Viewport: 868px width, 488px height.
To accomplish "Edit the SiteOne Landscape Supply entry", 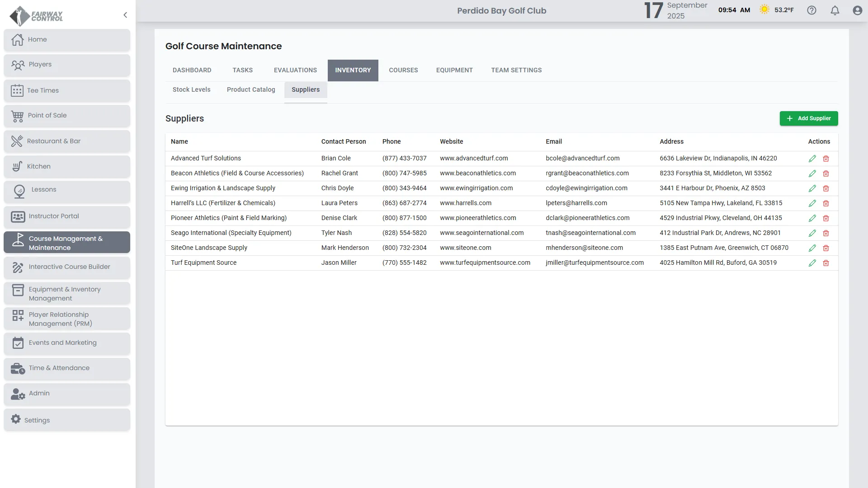I will click(x=812, y=248).
